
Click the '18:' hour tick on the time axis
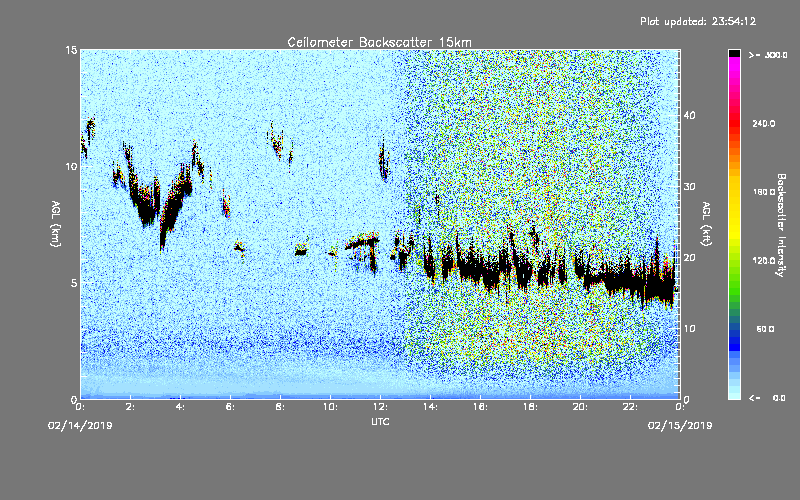click(531, 407)
